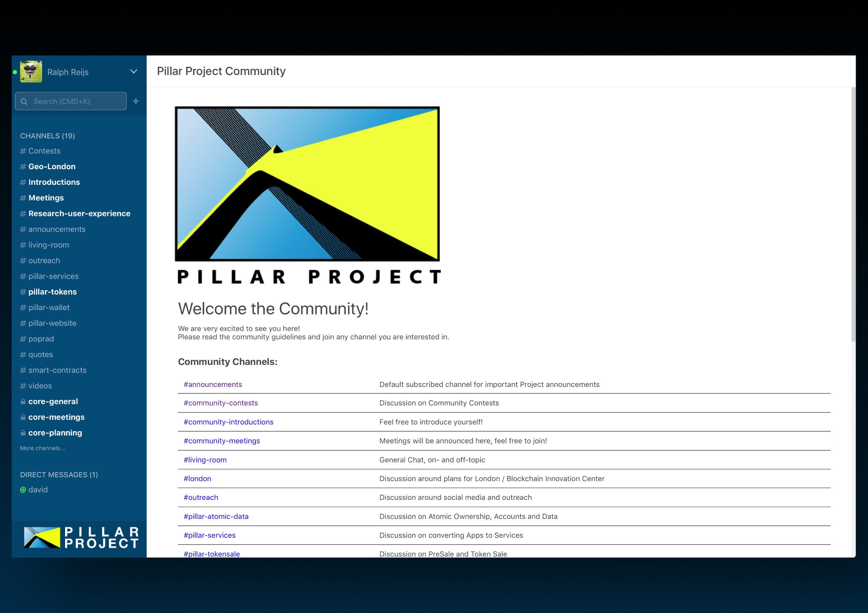Image resolution: width=868 pixels, height=613 pixels.
Task: Follow the #pillar-services link
Action: tap(210, 535)
